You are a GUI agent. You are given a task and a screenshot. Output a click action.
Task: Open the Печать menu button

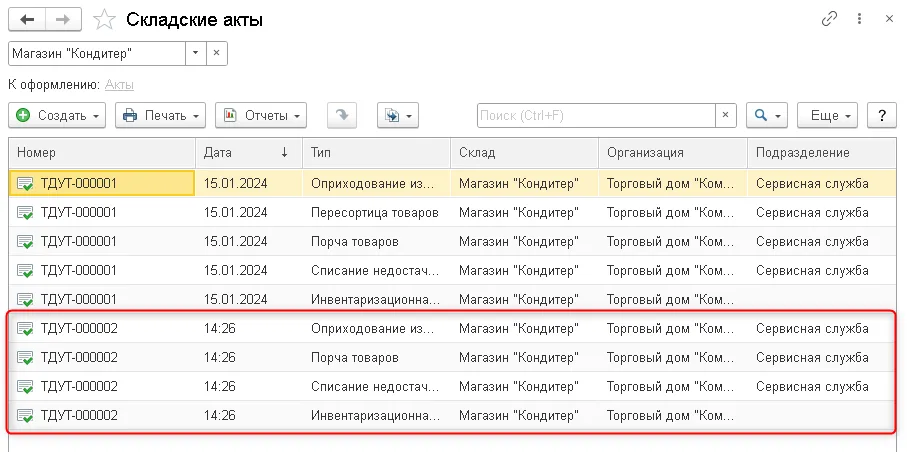(x=161, y=115)
